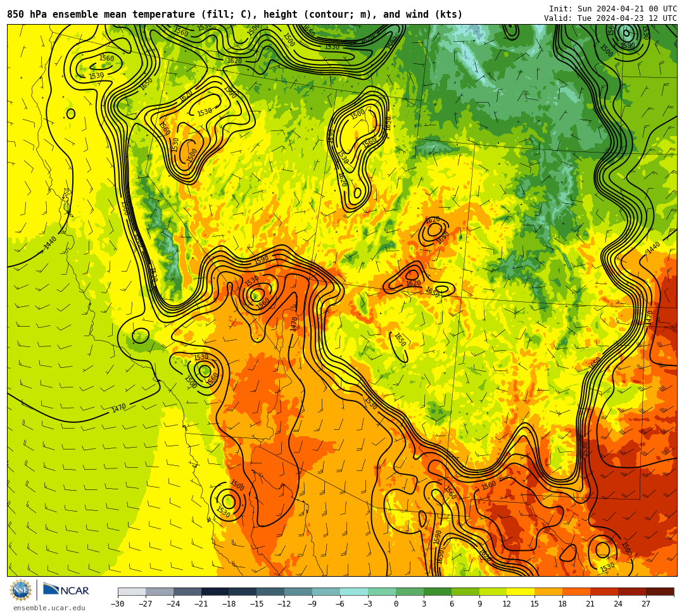The height and width of the screenshot is (616, 684).
Task: Click the −3 colorbar tick label
Action: pos(368,604)
